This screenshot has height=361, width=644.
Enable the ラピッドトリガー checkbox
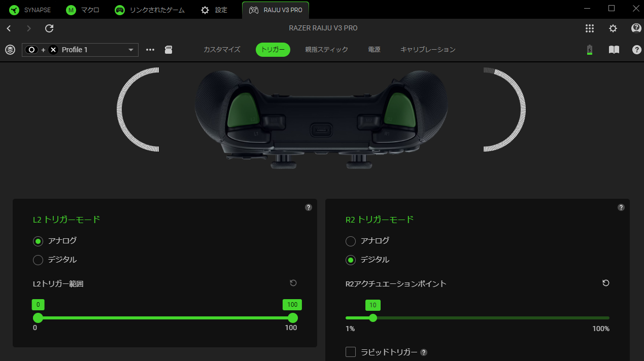[351, 352]
